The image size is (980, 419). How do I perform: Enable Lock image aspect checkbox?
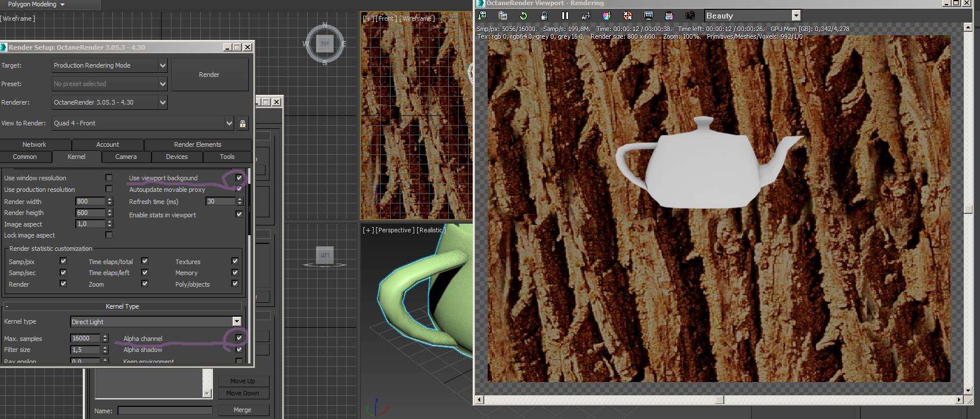[x=109, y=235]
